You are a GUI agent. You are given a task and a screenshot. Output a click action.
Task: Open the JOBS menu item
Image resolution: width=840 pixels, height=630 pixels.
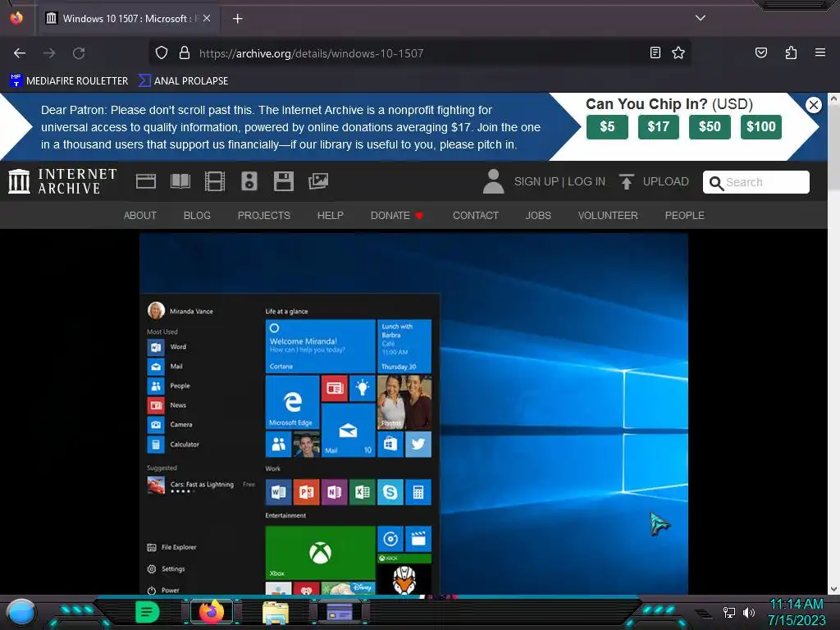pyautogui.click(x=538, y=216)
